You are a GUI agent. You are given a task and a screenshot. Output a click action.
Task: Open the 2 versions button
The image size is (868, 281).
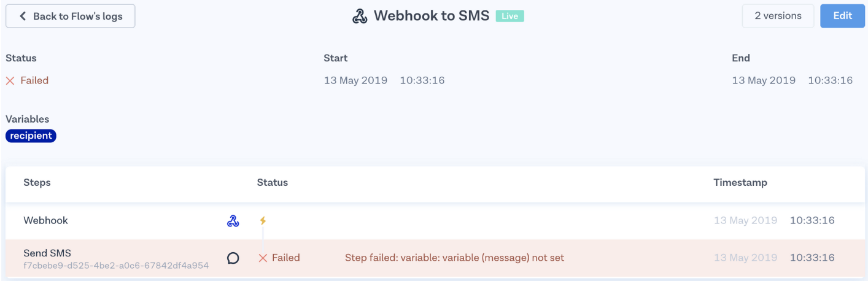pyautogui.click(x=778, y=16)
